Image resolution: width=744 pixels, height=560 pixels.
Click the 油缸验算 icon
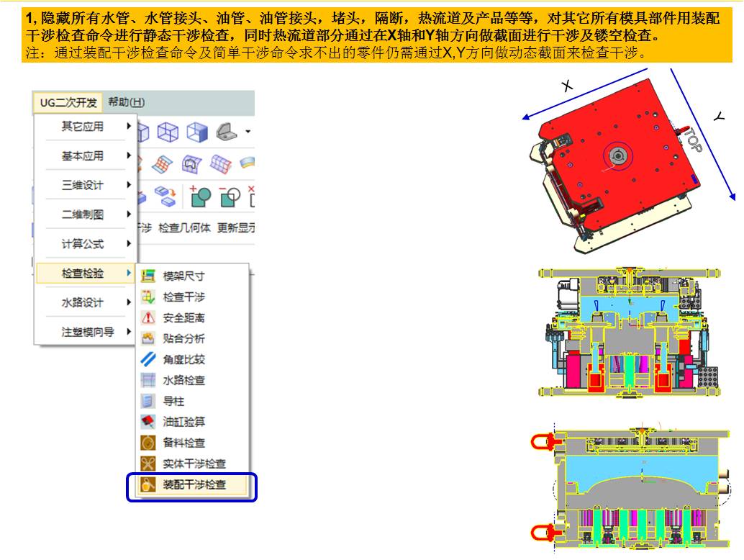click(148, 421)
